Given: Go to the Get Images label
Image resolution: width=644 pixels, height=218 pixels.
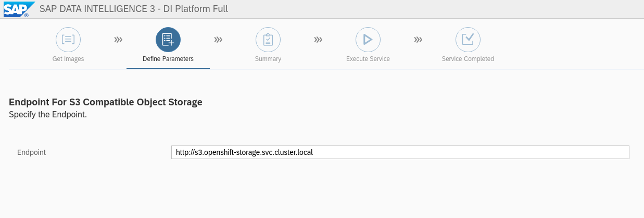Looking at the screenshot, I should tap(68, 59).
